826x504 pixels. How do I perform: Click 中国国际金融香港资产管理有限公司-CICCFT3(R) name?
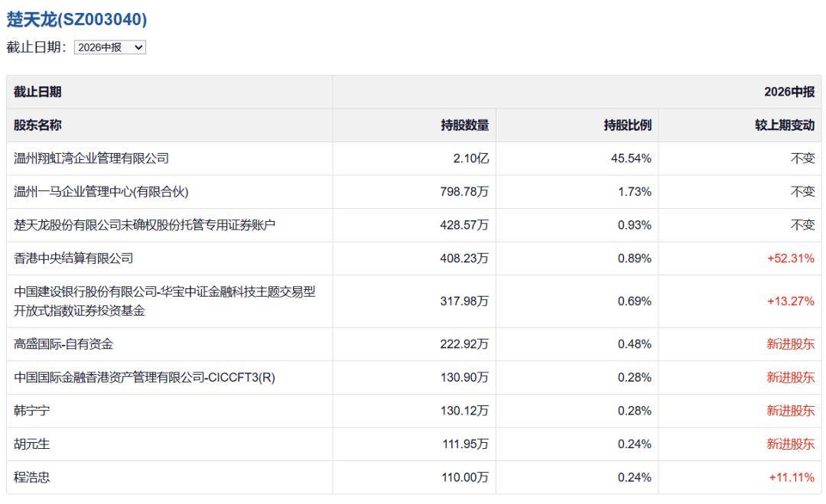tap(145, 378)
